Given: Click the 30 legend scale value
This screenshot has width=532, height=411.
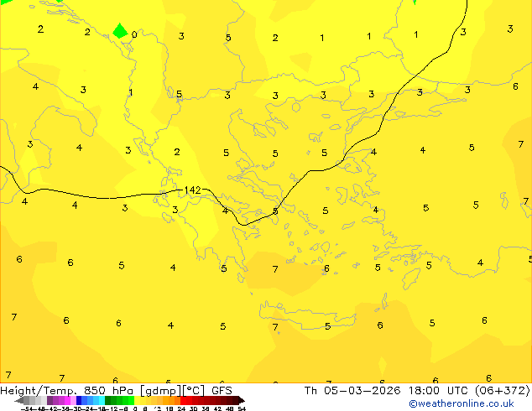Looking at the screenshot, I should pyautogui.click(x=194, y=409).
